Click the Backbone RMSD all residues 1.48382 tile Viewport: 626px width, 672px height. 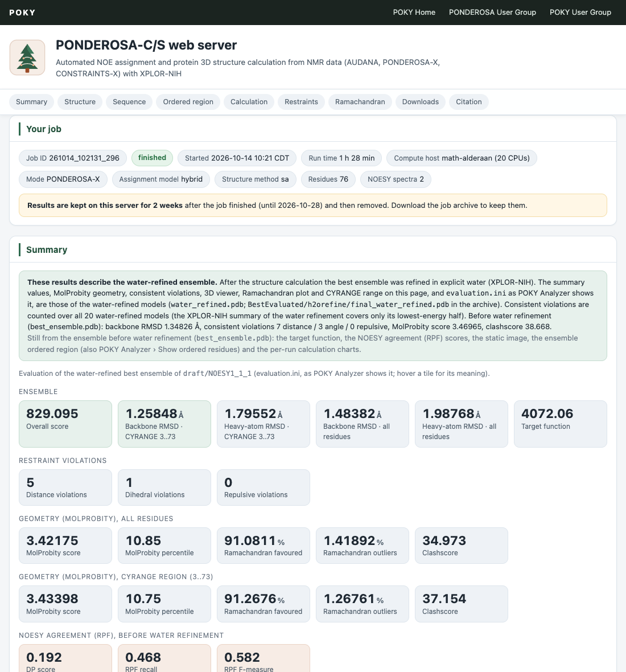[x=363, y=424]
